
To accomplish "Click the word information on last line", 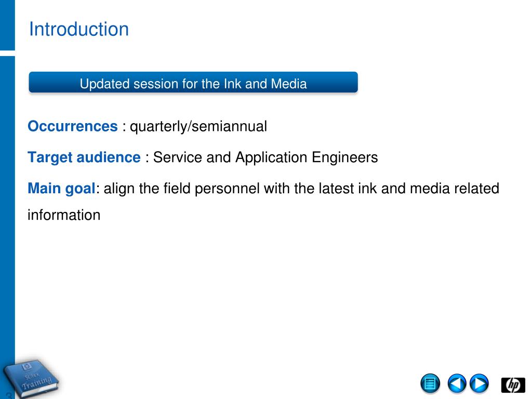I will tap(64, 215).
